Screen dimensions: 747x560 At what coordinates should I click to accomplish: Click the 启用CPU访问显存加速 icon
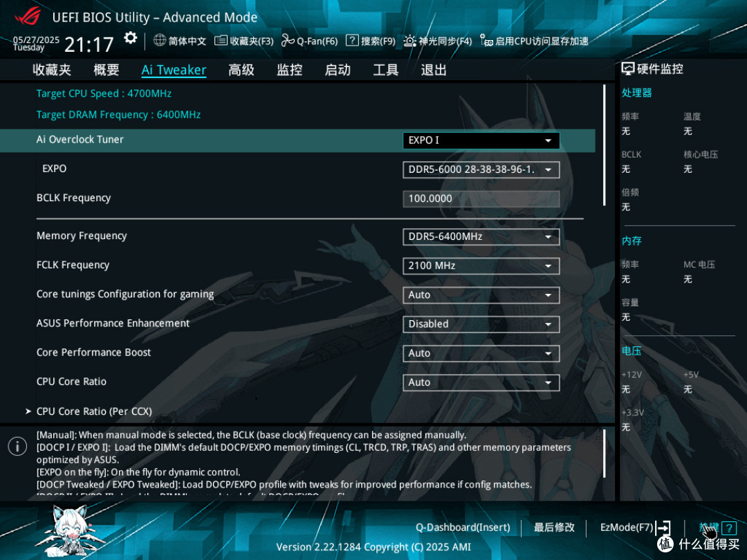coord(486,41)
